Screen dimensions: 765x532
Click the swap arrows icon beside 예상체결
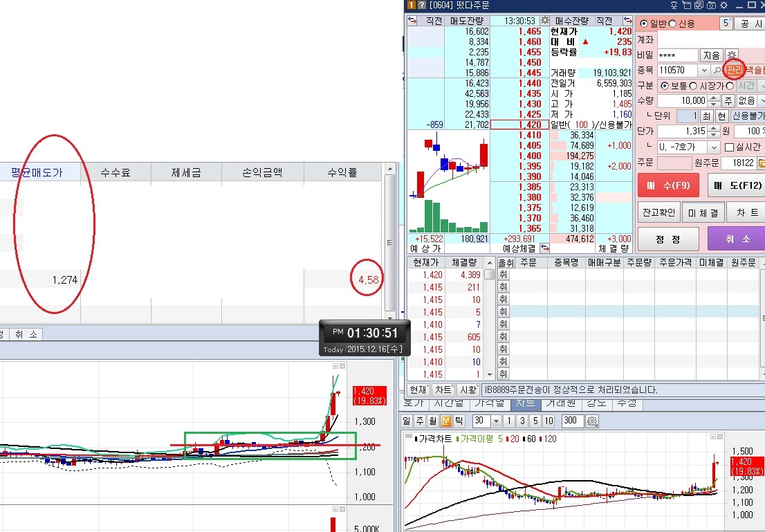point(544,248)
